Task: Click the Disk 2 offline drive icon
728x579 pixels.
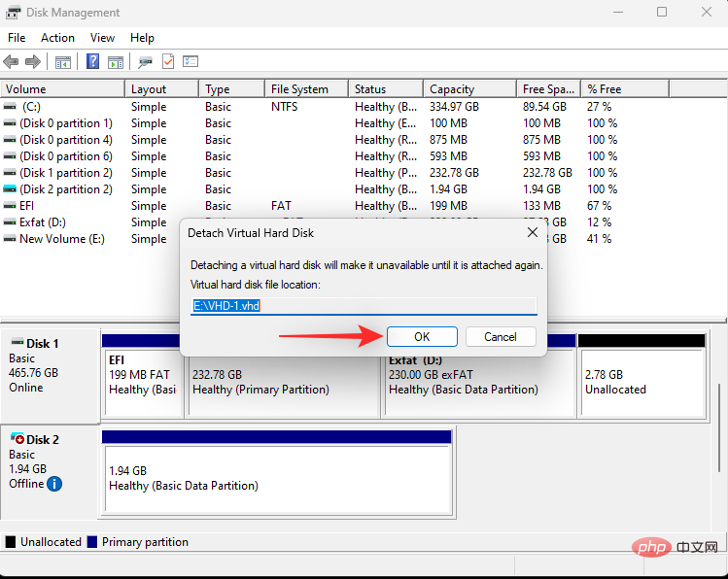Action: click(x=17, y=438)
